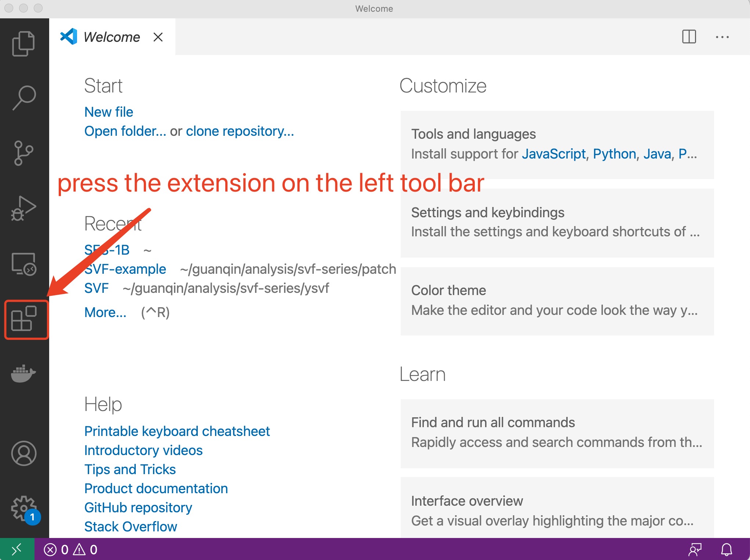This screenshot has width=750, height=560.
Task: Select the Welcome tab
Action: (112, 37)
